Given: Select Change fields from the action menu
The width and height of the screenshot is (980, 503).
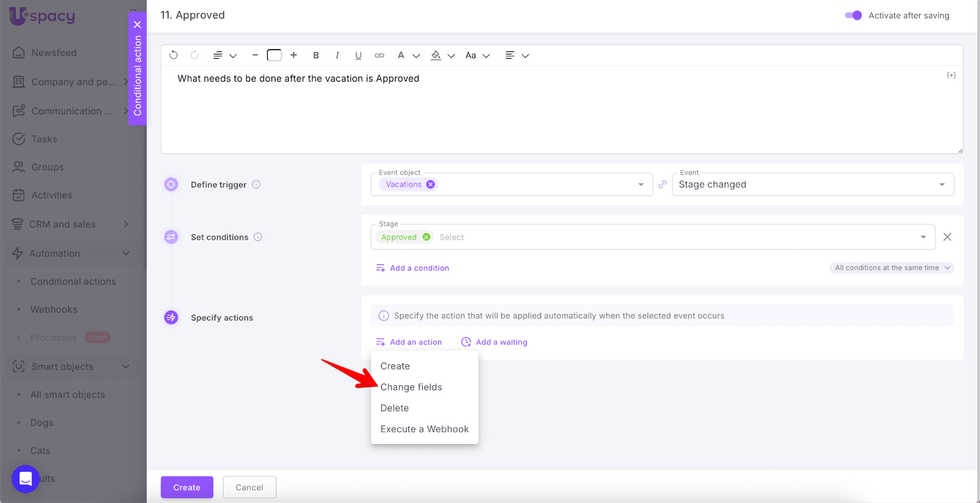Looking at the screenshot, I should pos(411,387).
